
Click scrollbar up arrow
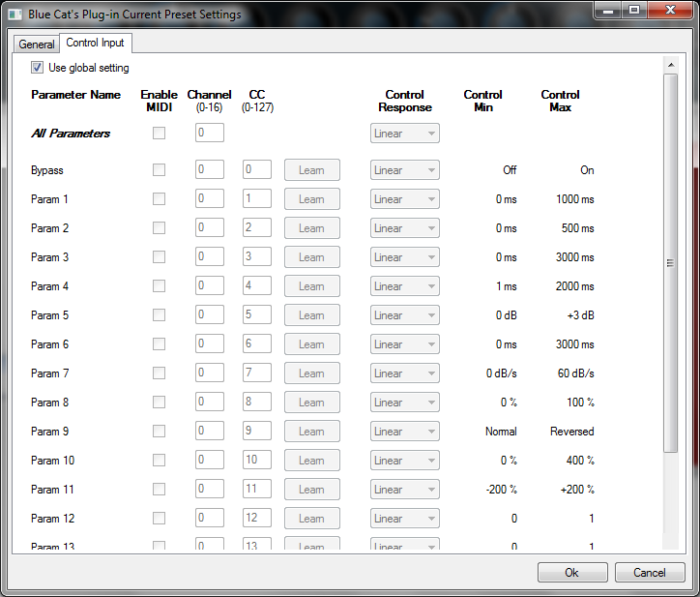click(671, 65)
